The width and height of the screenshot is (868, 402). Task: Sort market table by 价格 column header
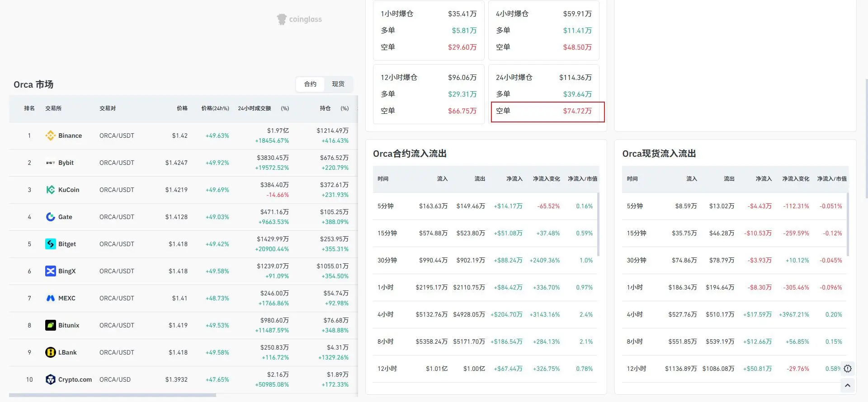[x=182, y=108]
